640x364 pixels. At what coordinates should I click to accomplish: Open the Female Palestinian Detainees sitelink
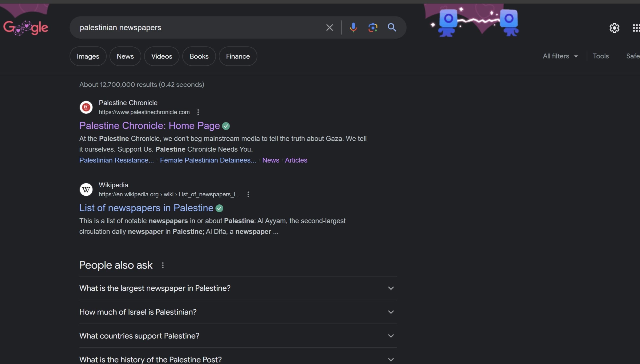[x=208, y=160]
